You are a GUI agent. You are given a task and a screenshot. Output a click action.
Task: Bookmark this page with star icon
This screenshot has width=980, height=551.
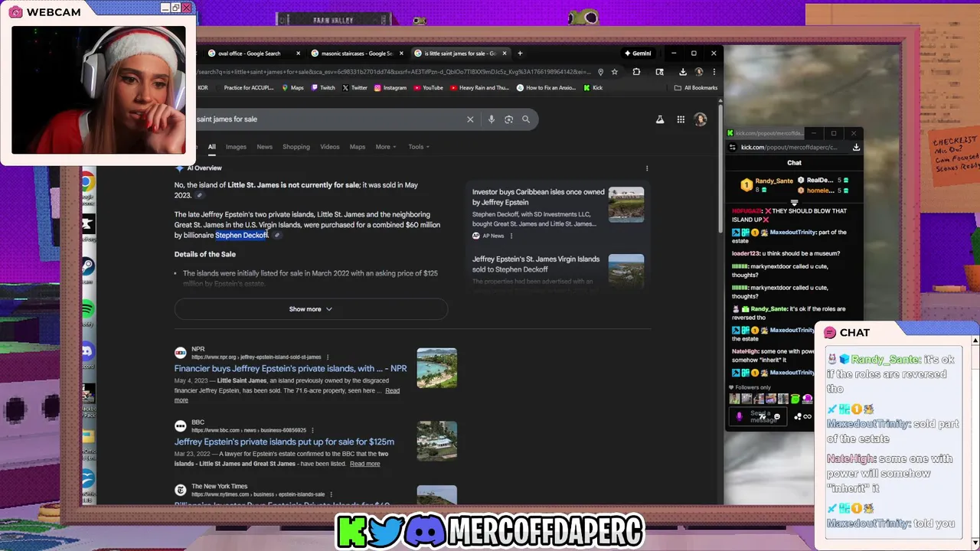tap(614, 72)
